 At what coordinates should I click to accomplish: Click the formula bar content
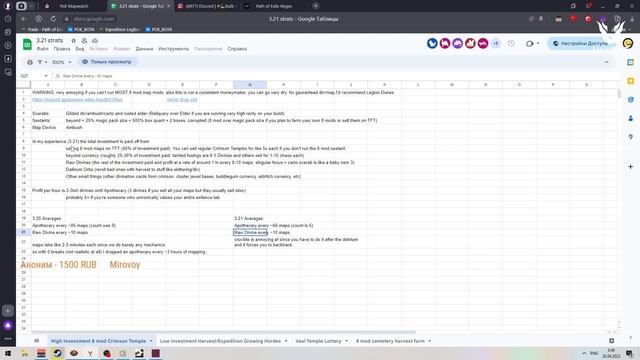pos(87,76)
